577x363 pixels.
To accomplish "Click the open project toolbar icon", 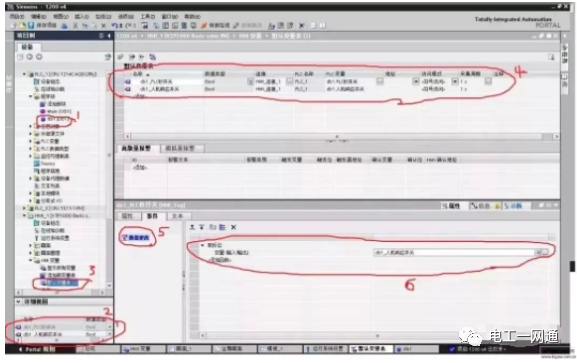I will [22, 26].
